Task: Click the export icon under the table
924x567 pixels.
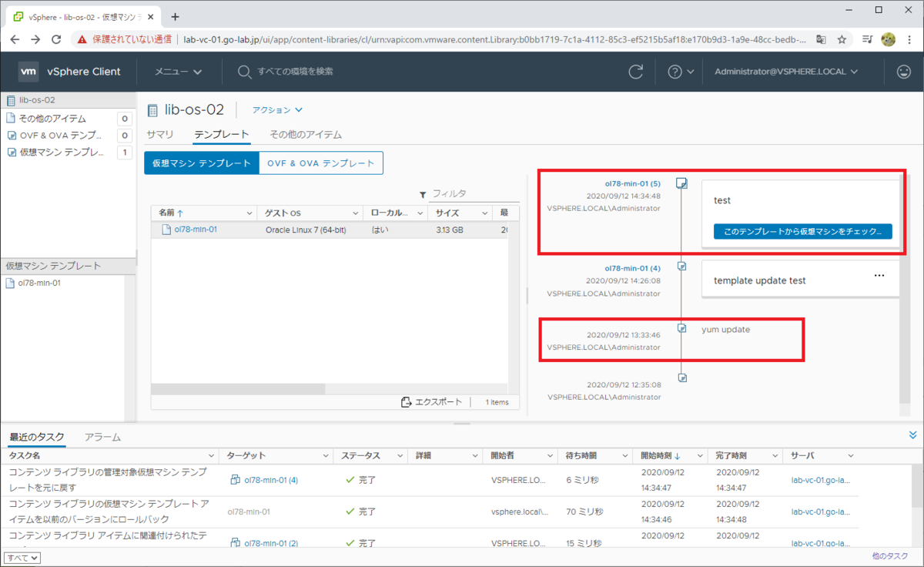Action: pyautogui.click(x=407, y=402)
